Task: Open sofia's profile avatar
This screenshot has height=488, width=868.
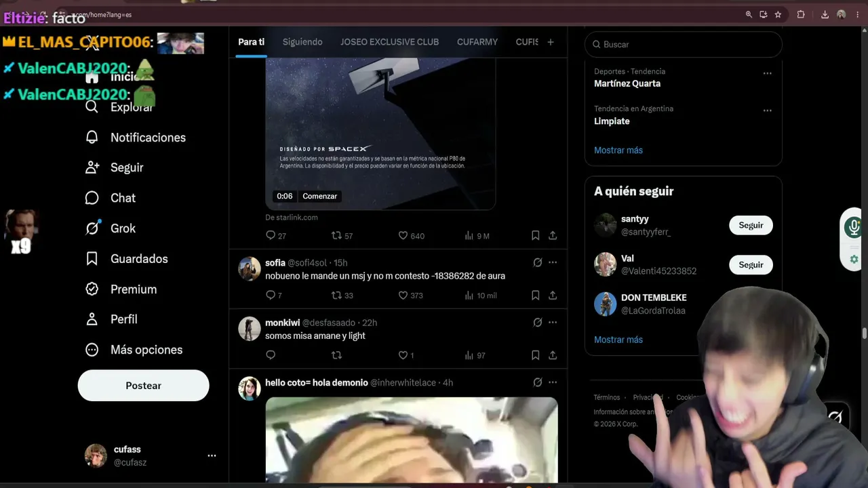Action: point(250,269)
